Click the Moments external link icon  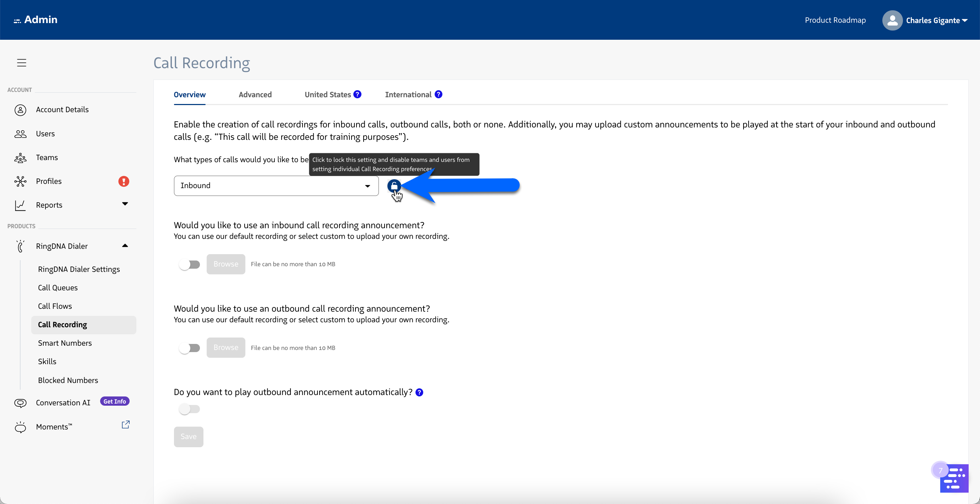pyautogui.click(x=126, y=424)
